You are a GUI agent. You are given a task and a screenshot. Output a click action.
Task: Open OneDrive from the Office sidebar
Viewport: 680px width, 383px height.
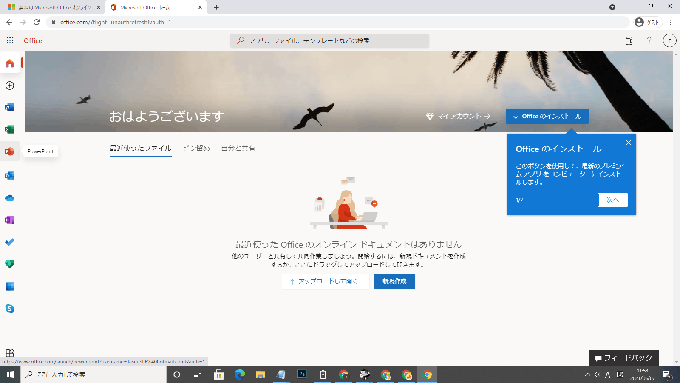coord(10,198)
